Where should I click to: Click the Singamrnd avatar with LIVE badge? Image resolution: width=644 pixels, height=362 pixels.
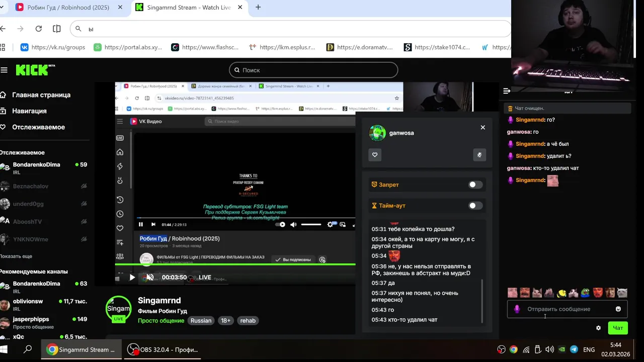point(118,309)
